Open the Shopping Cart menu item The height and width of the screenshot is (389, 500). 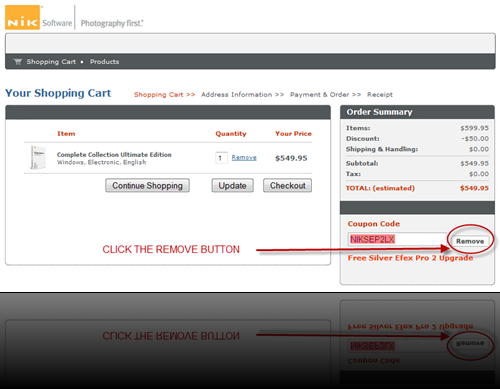point(51,62)
